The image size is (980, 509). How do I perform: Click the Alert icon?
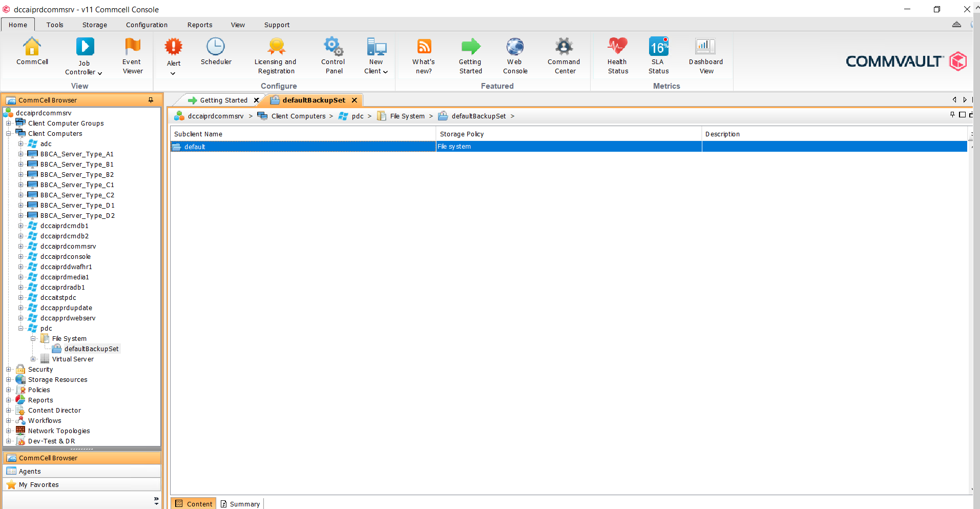[174, 47]
